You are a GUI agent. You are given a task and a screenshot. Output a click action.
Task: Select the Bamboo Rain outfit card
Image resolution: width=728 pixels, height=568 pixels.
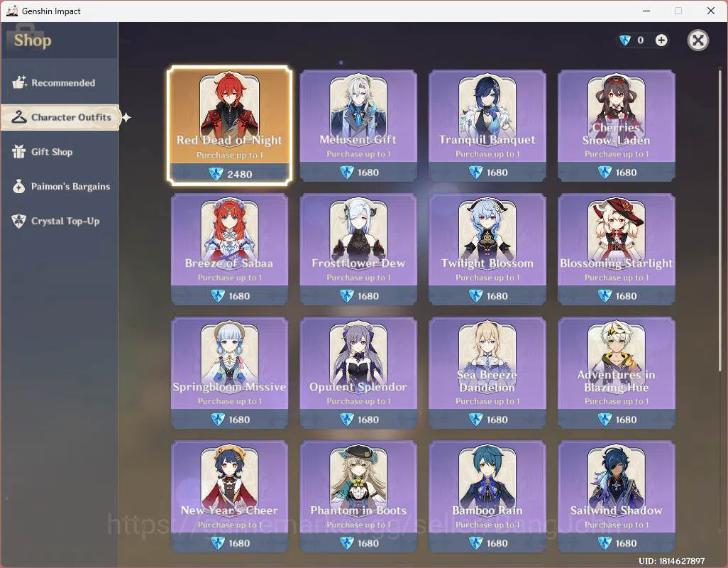487,496
